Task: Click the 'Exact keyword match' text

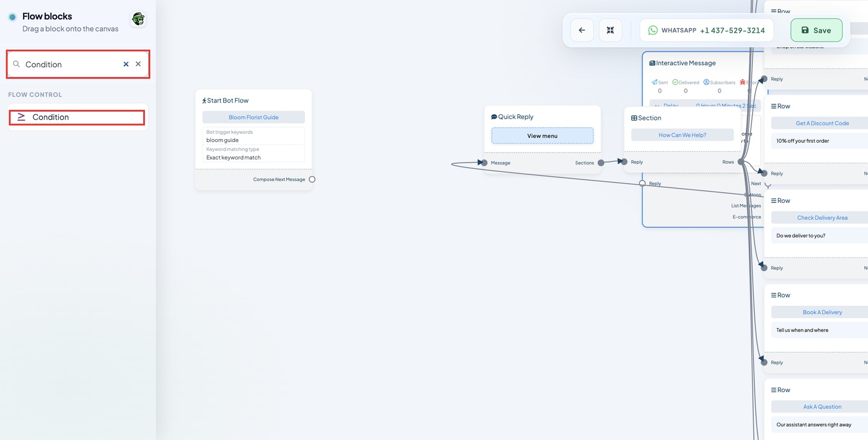Action: point(234,158)
